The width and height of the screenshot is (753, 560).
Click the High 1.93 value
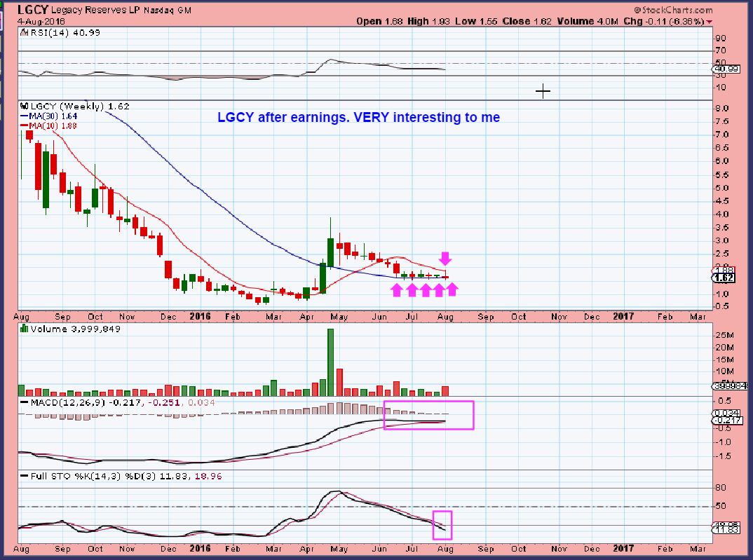coord(429,21)
